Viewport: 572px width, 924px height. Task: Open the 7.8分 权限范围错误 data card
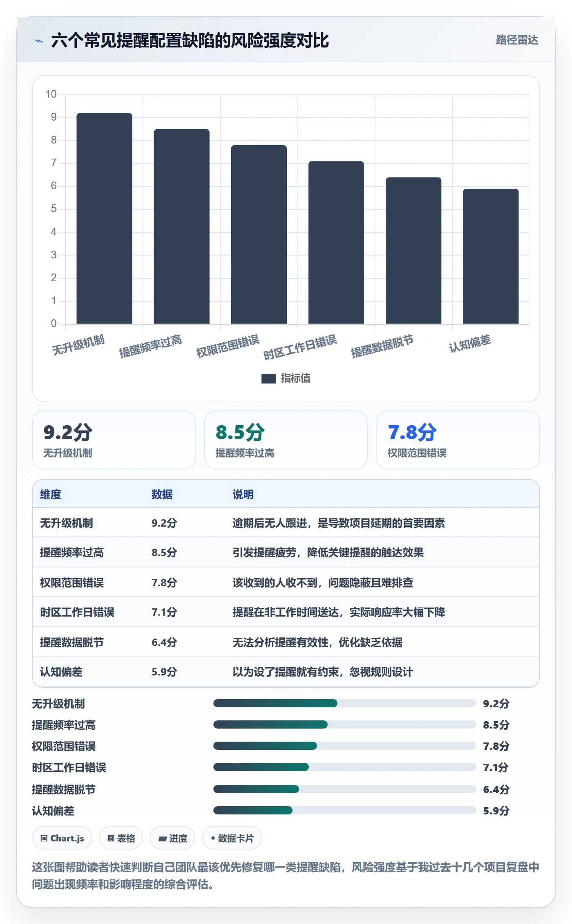pyautogui.click(x=458, y=440)
